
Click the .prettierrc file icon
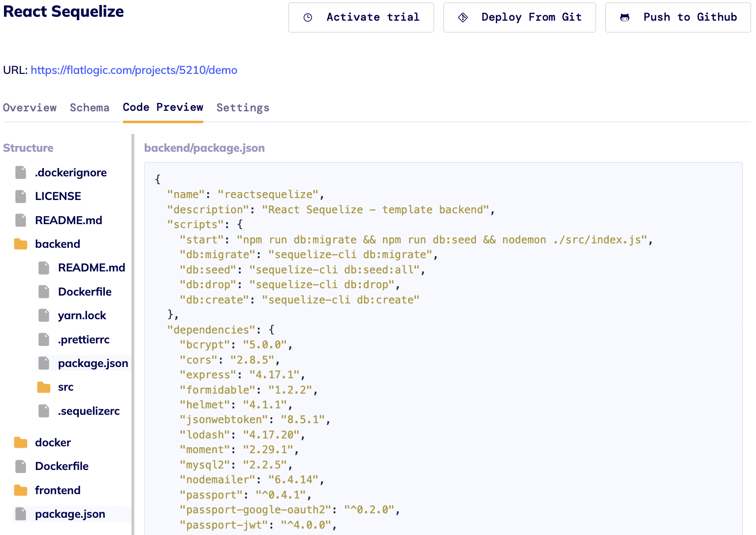(x=44, y=339)
